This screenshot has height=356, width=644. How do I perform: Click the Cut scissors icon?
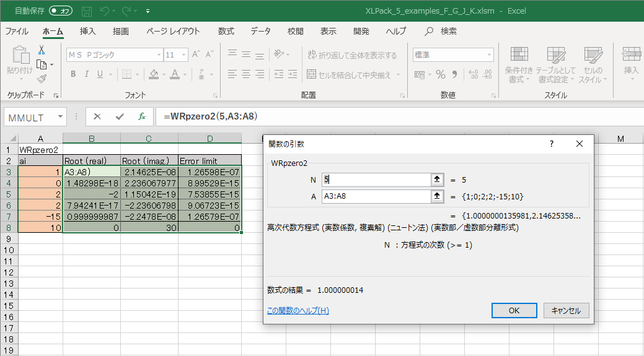[42, 50]
